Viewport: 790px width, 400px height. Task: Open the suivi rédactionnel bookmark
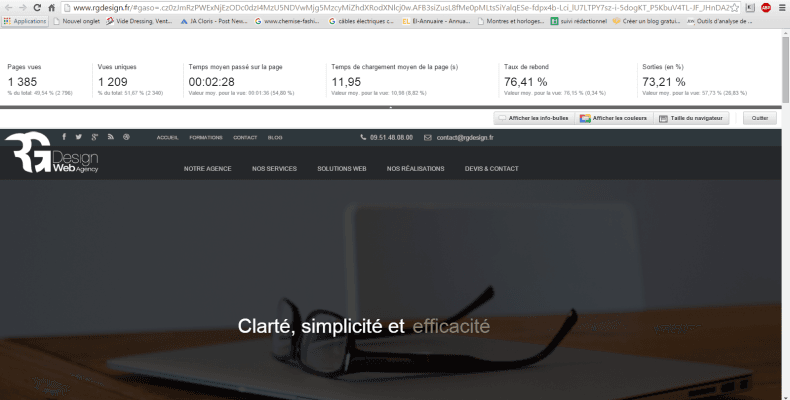(579, 21)
